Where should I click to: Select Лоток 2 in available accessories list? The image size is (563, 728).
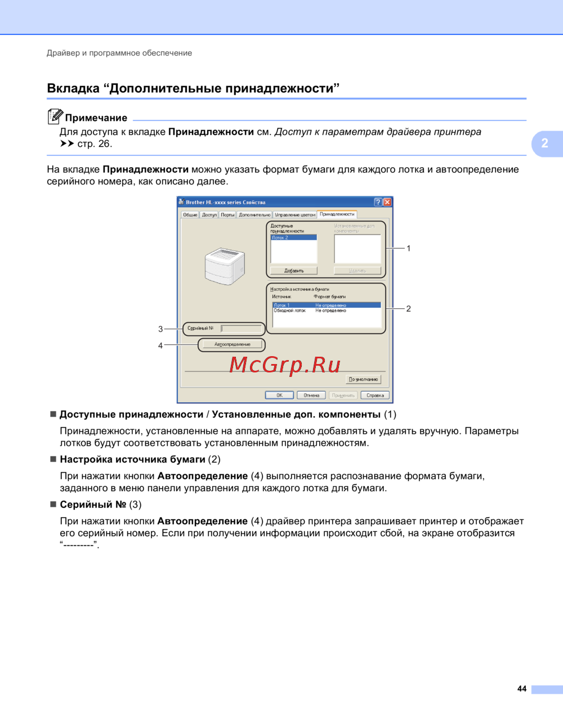tap(293, 238)
